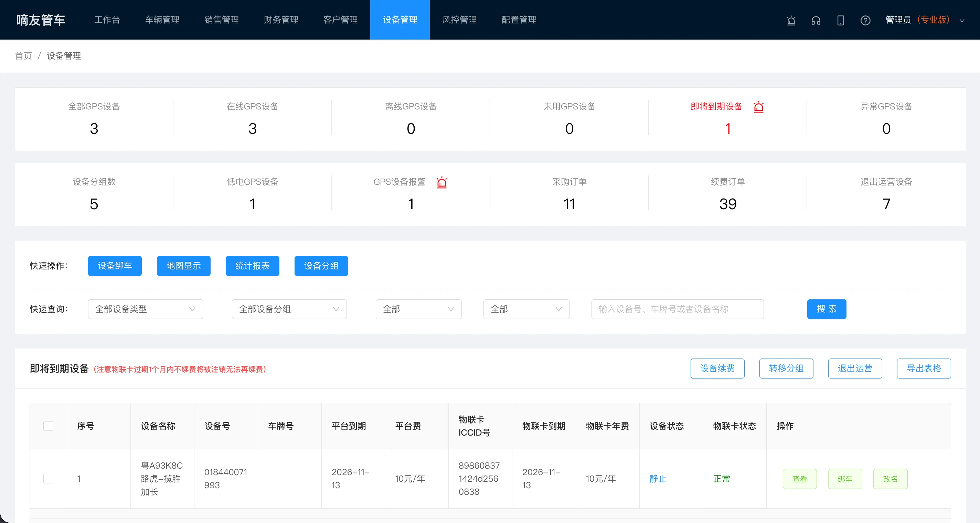980x523 pixels.
Task: Click the help question mark icon
Action: (x=865, y=20)
